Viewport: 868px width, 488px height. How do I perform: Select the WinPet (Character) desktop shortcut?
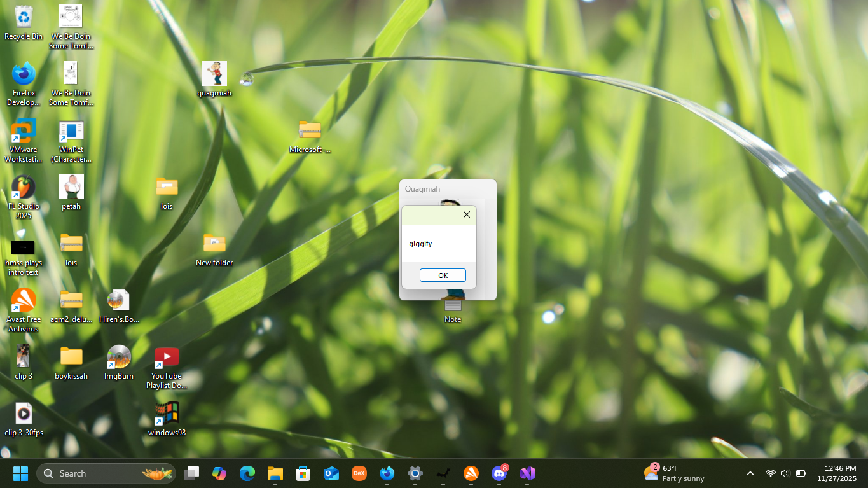pyautogui.click(x=71, y=141)
